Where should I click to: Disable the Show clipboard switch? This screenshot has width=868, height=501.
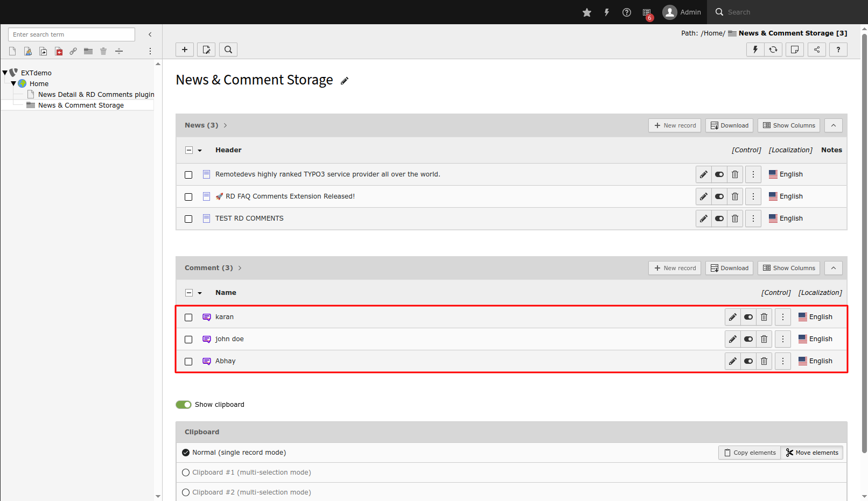point(183,404)
